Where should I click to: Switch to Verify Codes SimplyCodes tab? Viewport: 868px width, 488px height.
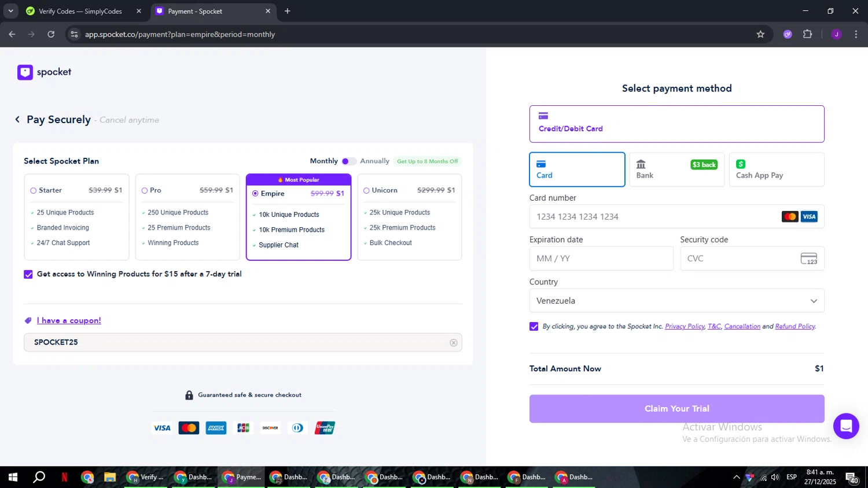pyautogui.click(x=80, y=11)
